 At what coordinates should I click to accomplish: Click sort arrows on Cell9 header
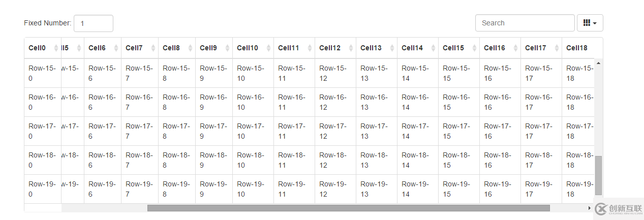227,48
